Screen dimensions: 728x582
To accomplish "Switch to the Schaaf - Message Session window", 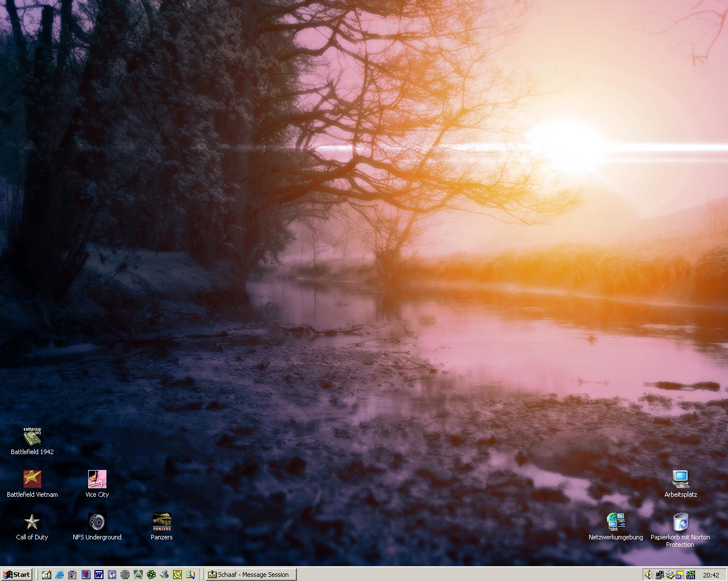I will (x=251, y=575).
